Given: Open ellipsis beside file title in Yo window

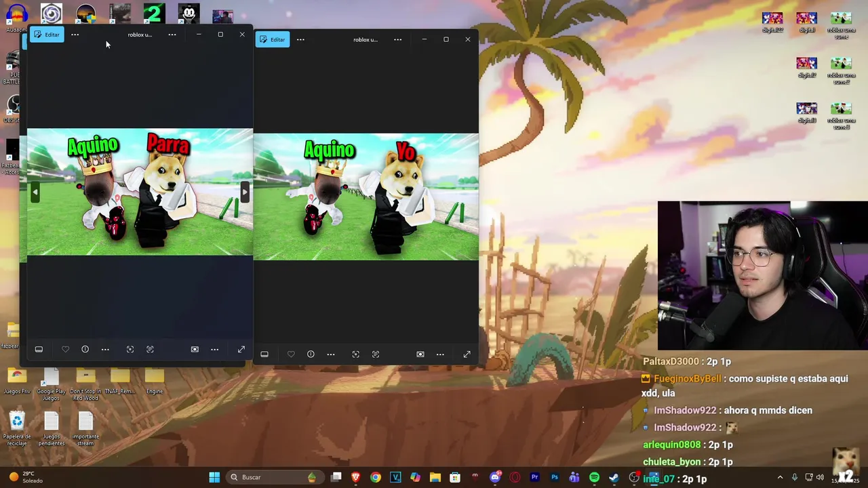Looking at the screenshot, I should click(398, 39).
